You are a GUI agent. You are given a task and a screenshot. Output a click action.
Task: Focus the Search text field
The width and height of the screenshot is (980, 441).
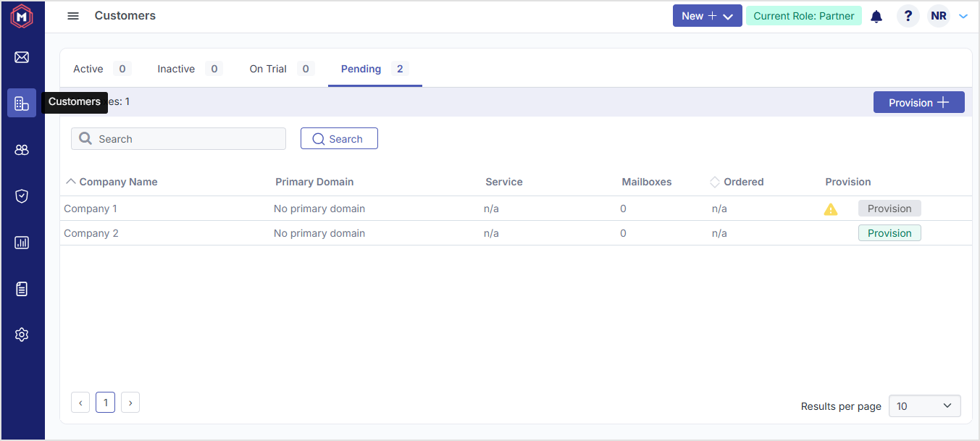point(178,139)
